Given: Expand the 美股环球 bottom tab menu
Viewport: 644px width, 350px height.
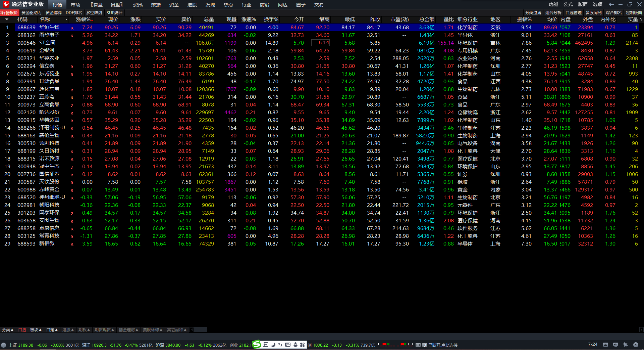Looking at the screenshot, I should [x=153, y=330].
